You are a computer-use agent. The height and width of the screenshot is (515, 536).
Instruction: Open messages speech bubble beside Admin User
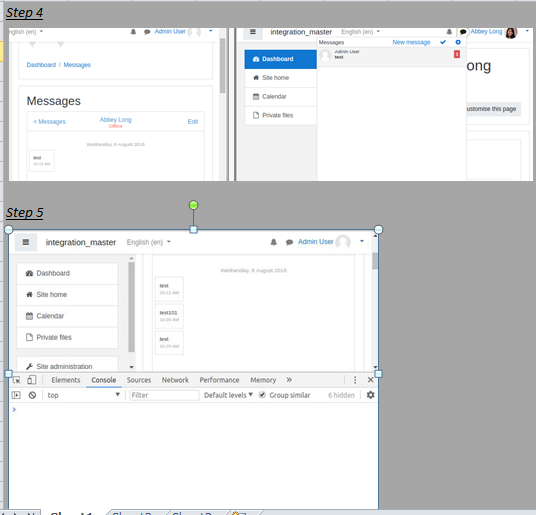point(289,242)
